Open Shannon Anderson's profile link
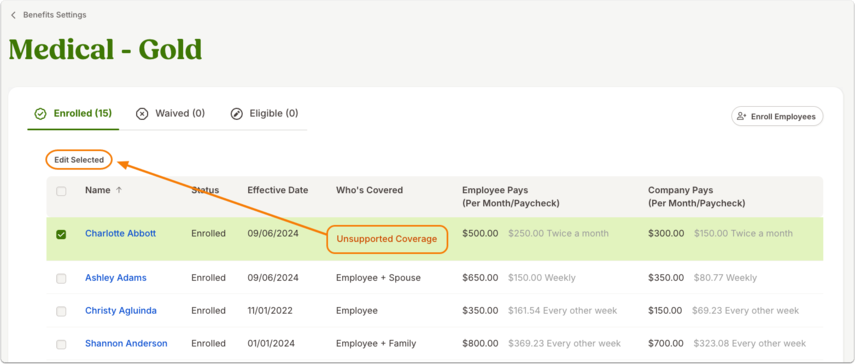This screenshot has width=855, height=364. [126, 343]
